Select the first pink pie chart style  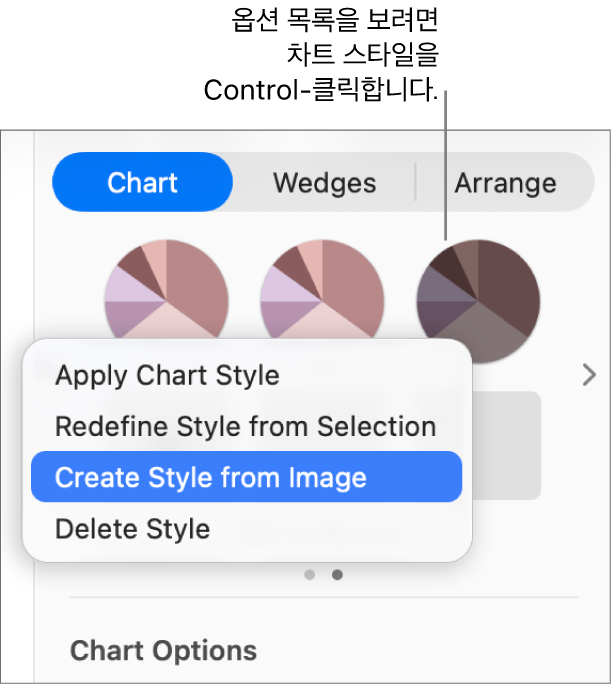click(x=166, y=290)
